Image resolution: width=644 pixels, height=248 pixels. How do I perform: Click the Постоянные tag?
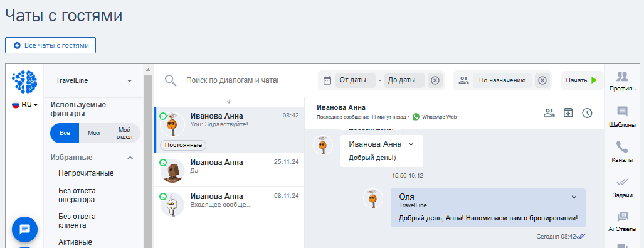pos(182,145)
